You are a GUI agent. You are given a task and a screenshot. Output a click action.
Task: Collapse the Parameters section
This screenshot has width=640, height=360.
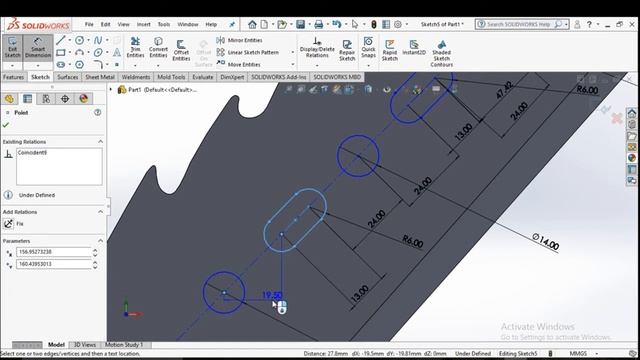click(x=100, y=241)
